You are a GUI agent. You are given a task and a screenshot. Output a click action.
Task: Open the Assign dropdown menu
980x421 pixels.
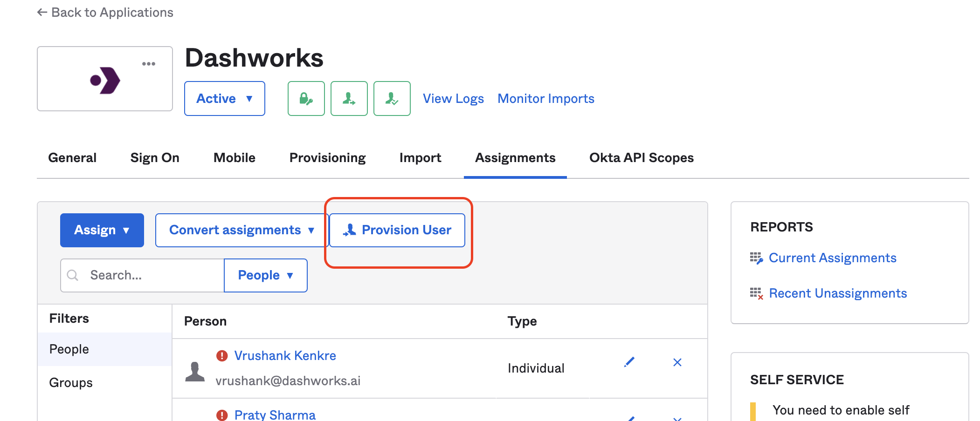(x=102, y=230)
